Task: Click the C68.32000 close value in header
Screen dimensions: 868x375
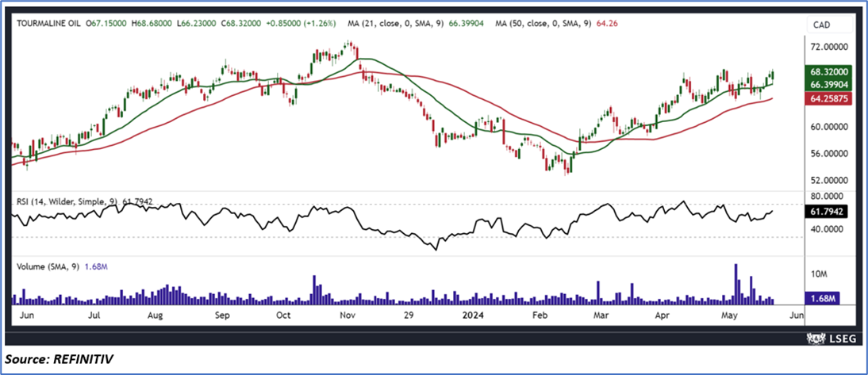Action: [x=240, y=24]
